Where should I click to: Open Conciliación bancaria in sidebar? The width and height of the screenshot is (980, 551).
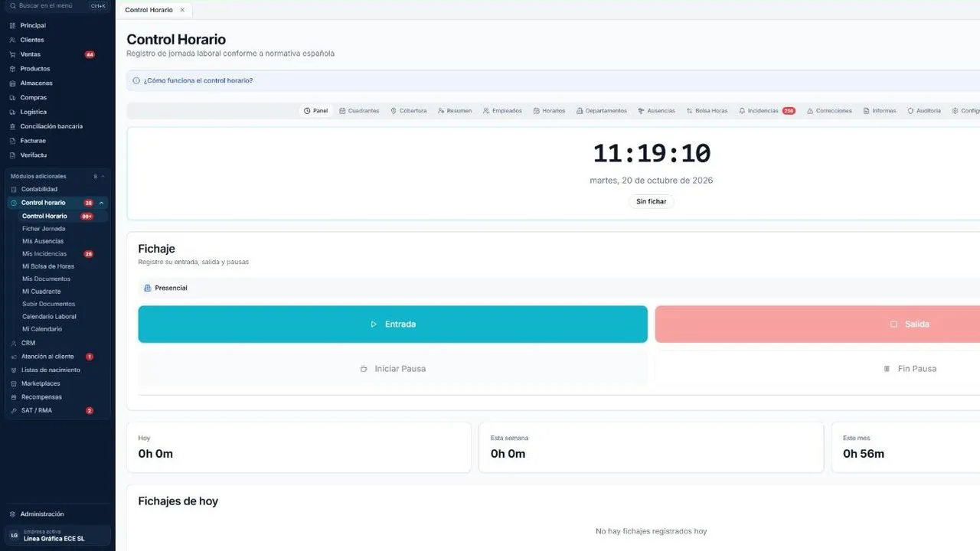pyautogui.click(x=51, y=126)
